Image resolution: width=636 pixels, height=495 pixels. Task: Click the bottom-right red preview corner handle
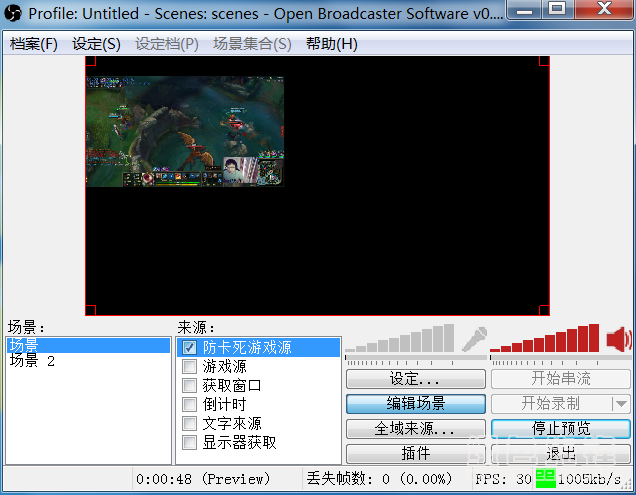(x=544, y=310)
